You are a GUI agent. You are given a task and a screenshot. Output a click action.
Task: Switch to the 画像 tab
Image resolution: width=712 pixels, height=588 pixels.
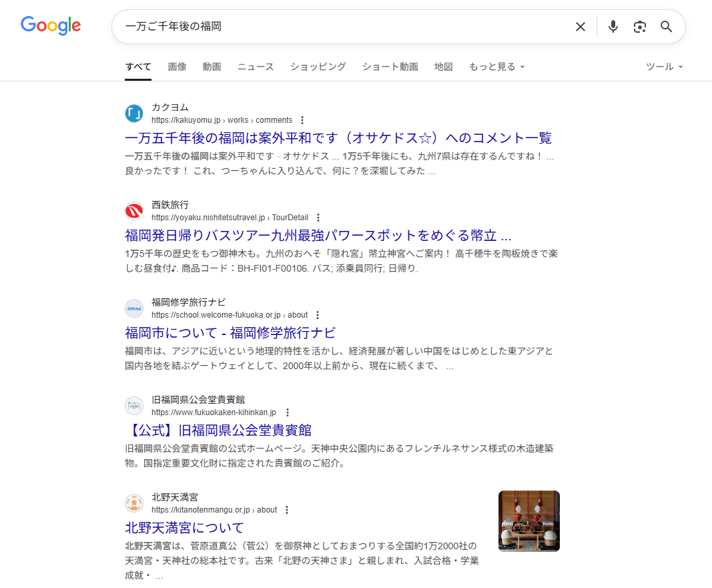[x=177, y=67]
